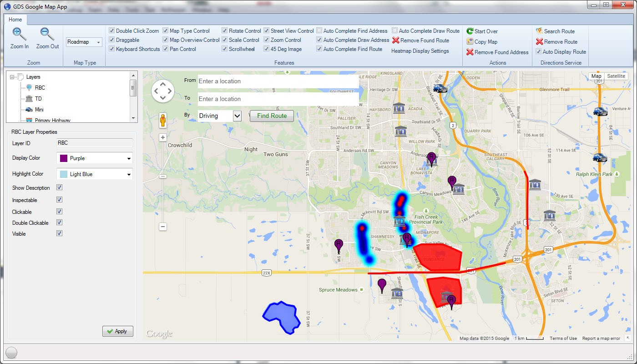
Task: Enable Auto Complete Find Address
Action: point(319,31)
